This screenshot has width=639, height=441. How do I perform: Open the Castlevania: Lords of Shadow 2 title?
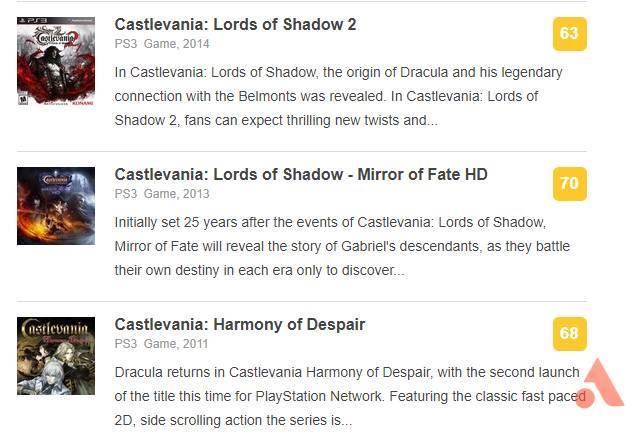[235, 24]
